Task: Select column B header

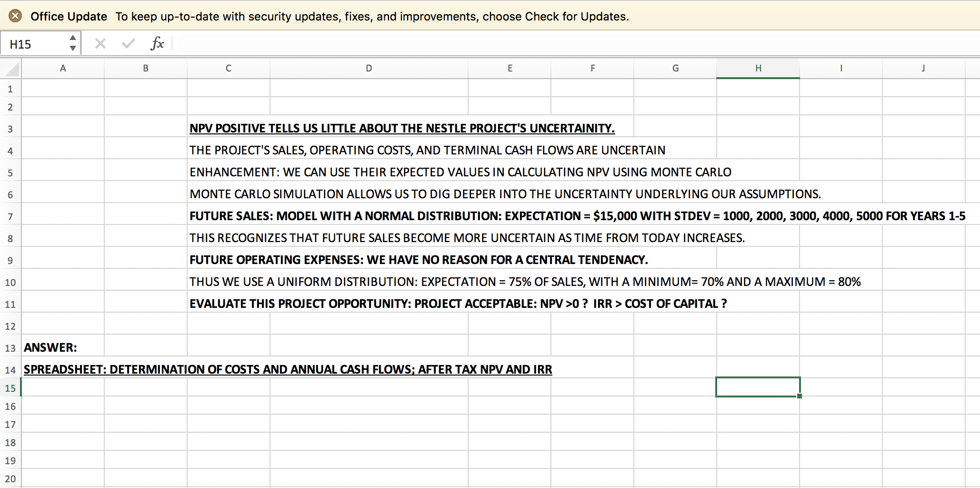Action: (146, 69)
